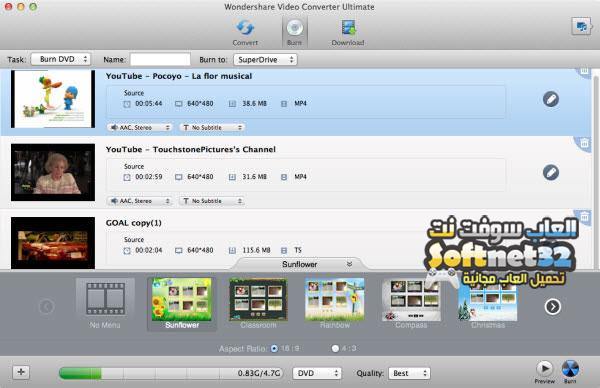600x388 pixels.
Task: Click the Burn button at bottom right
Action: point(570,372)
